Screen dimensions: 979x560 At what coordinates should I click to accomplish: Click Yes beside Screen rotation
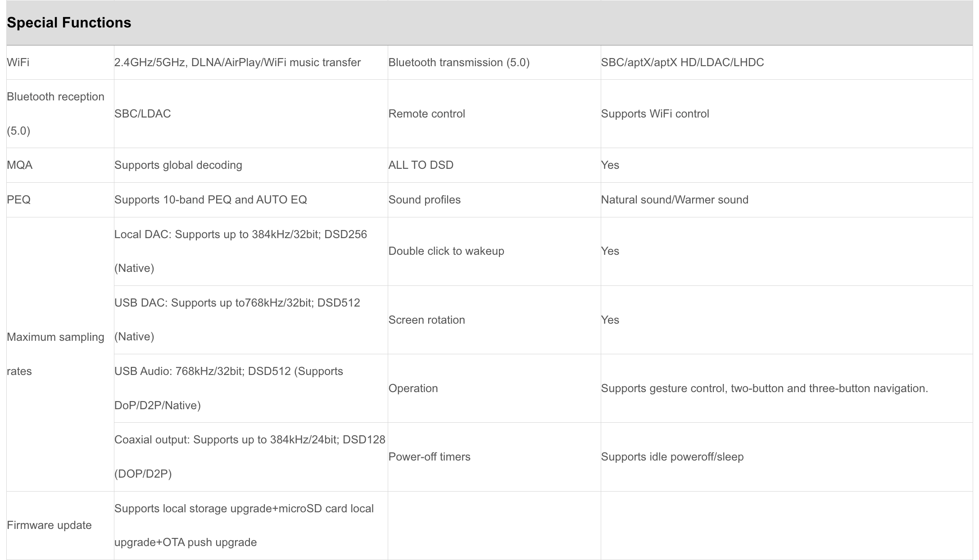pyautogui.click(x=610, y=320)
